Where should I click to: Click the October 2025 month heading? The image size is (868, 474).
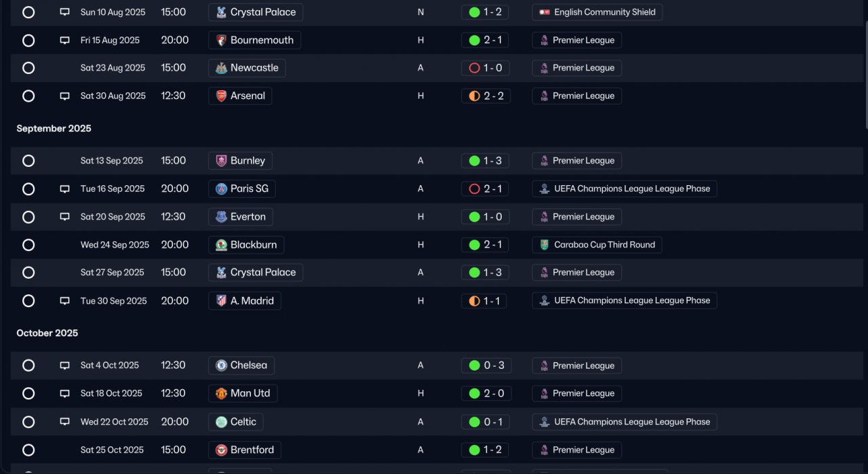(47, 333)
